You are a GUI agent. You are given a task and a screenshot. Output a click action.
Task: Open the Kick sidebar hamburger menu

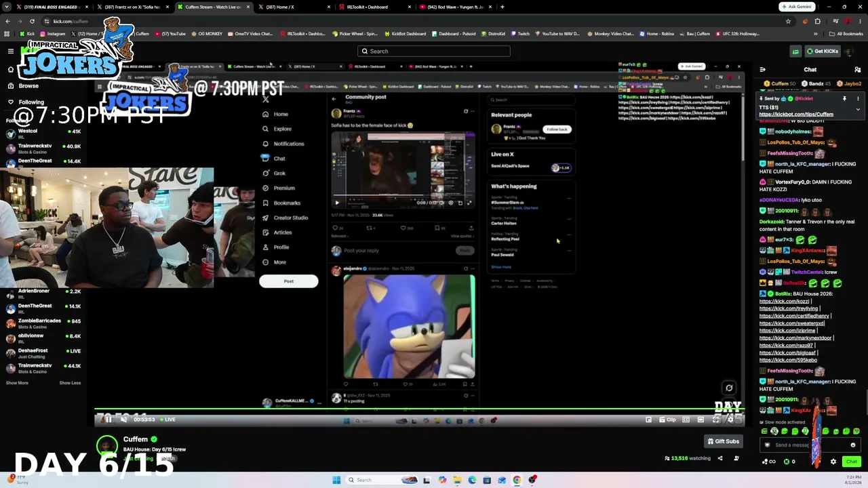point(11,51)
